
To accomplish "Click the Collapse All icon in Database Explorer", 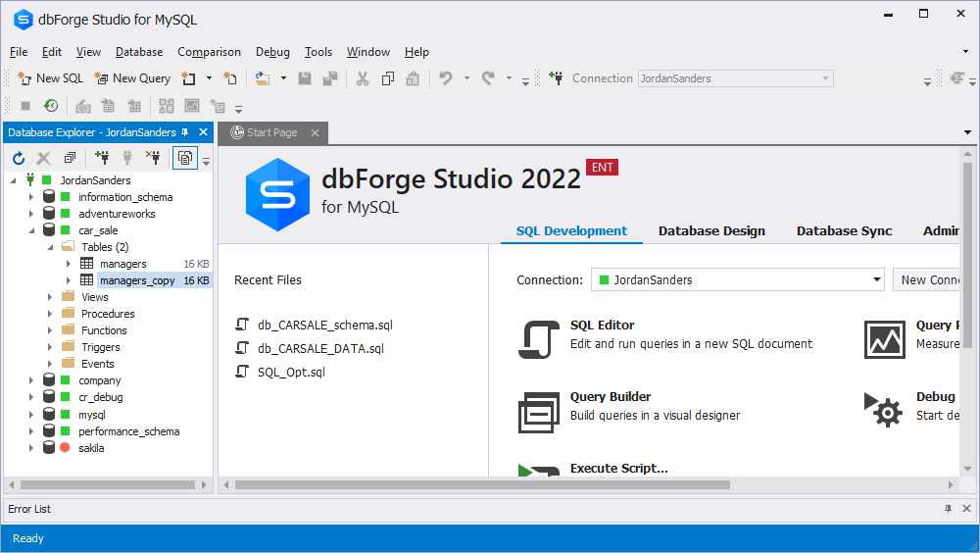I will click(70, 158).
